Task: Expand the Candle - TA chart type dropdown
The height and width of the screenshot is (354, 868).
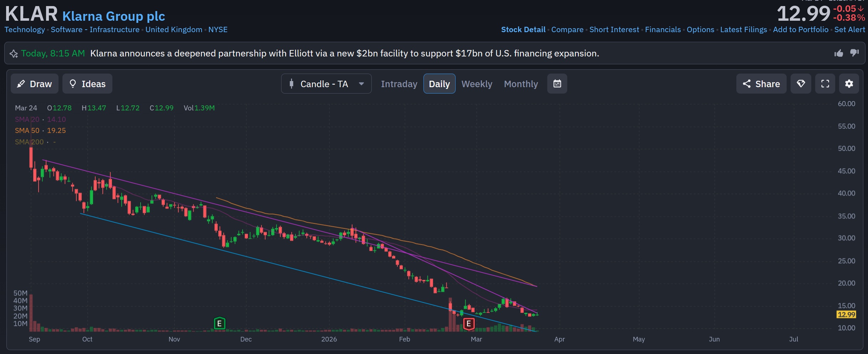Action: [326, 84]
